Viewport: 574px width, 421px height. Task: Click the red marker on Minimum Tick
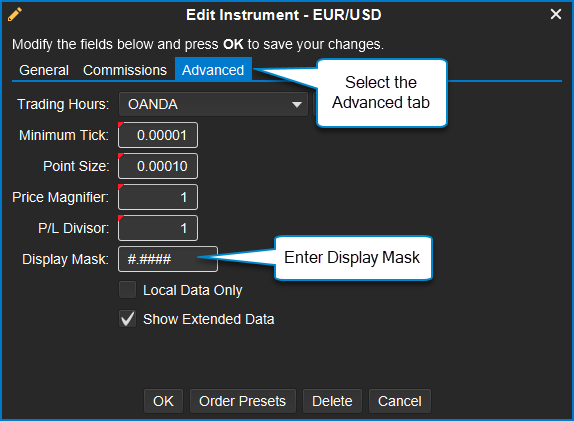pyautogui.click(x=120, y=125)
